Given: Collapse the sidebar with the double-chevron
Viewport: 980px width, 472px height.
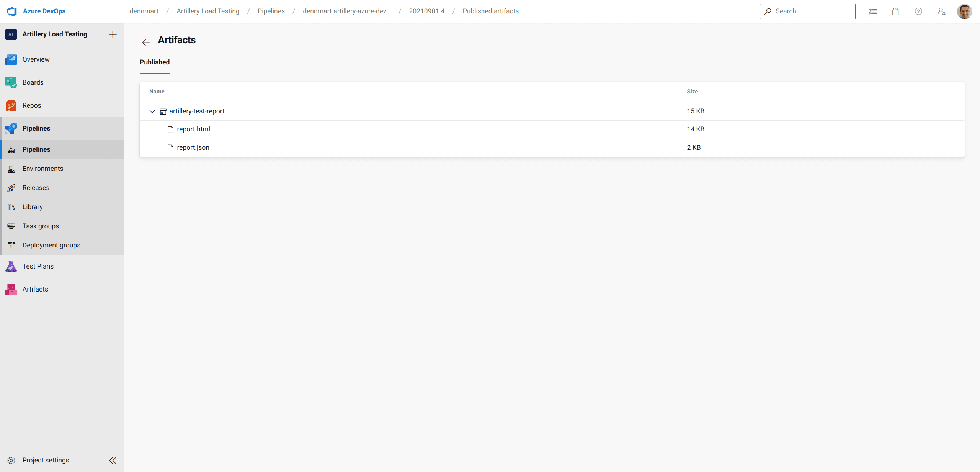Looking at the screenshot, I should pos(113,460).
